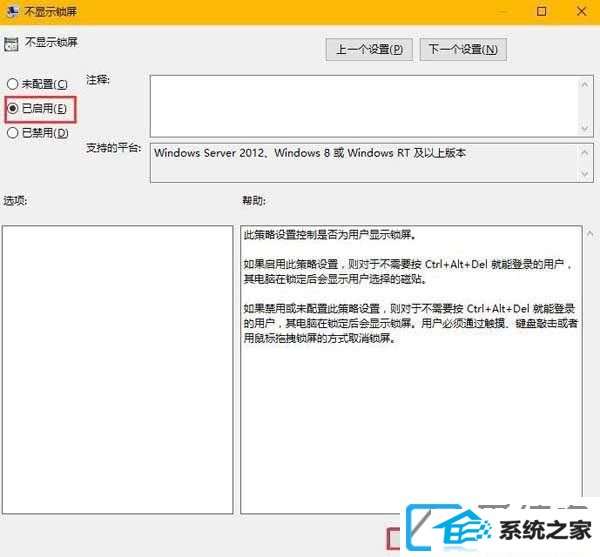Click the policy icon next to 不显示锁屏 heading
The image size is (600, 557).
(11, 44)
